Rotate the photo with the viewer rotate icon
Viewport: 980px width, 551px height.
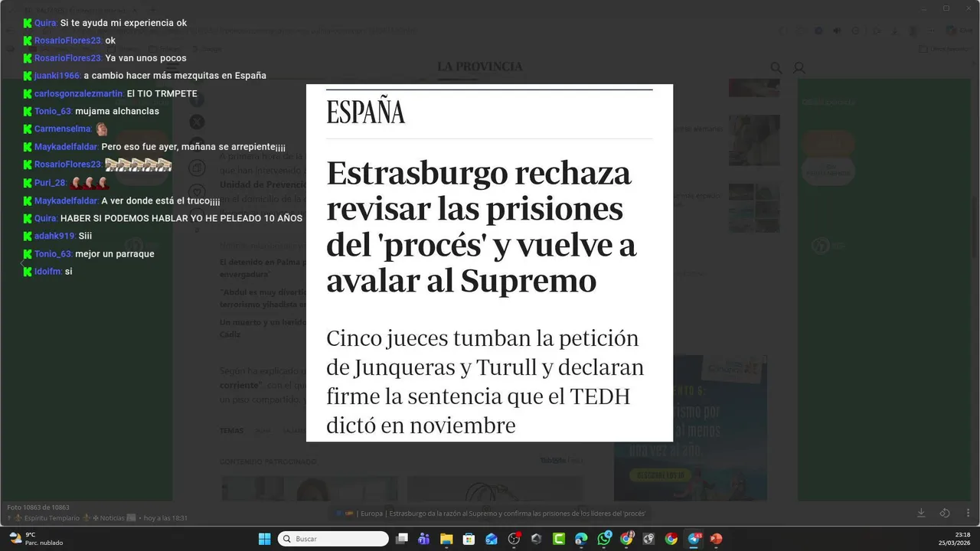coord(945,513)
